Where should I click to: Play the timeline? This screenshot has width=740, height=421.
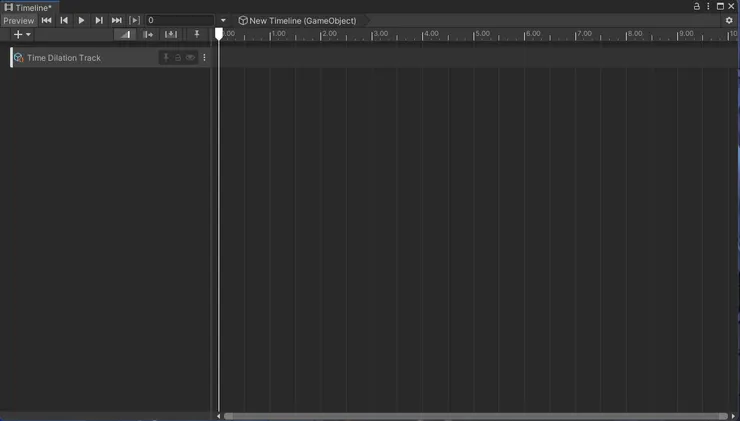pyautogui.click(x=81, y=20)
